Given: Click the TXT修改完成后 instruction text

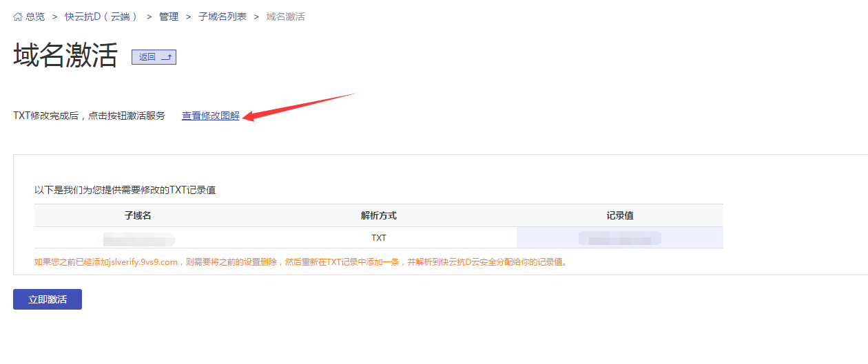Looking at the screenshot, I should [89, 116].
